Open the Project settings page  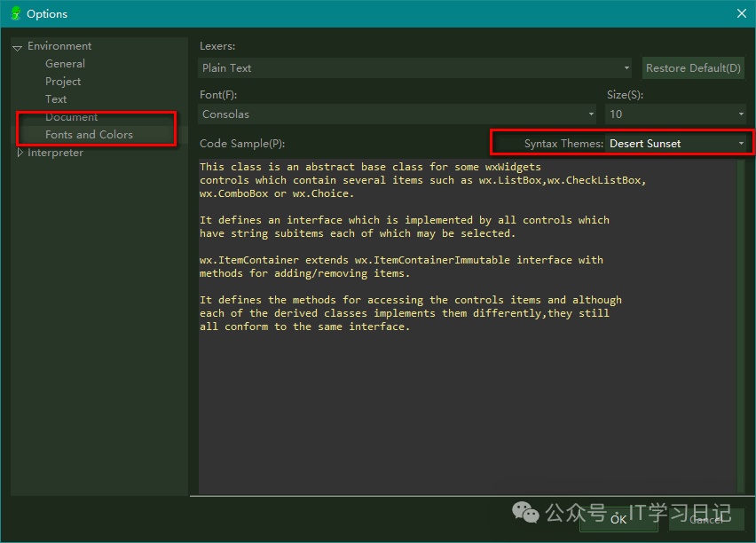(x=63, y=82)
